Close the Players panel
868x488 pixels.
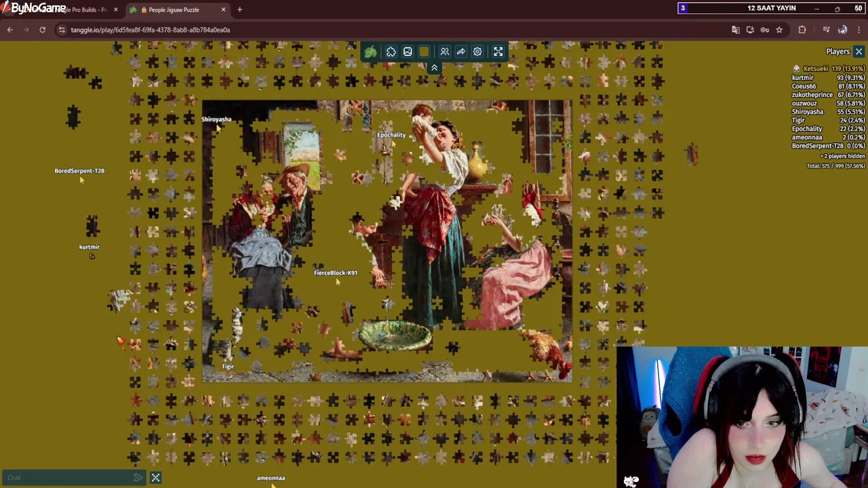(859, 52)
